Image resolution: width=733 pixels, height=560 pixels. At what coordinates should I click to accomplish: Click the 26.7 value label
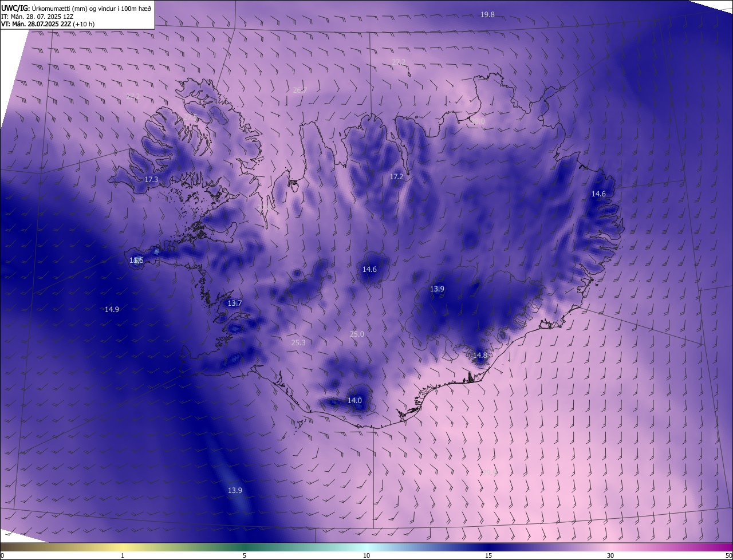299,90
